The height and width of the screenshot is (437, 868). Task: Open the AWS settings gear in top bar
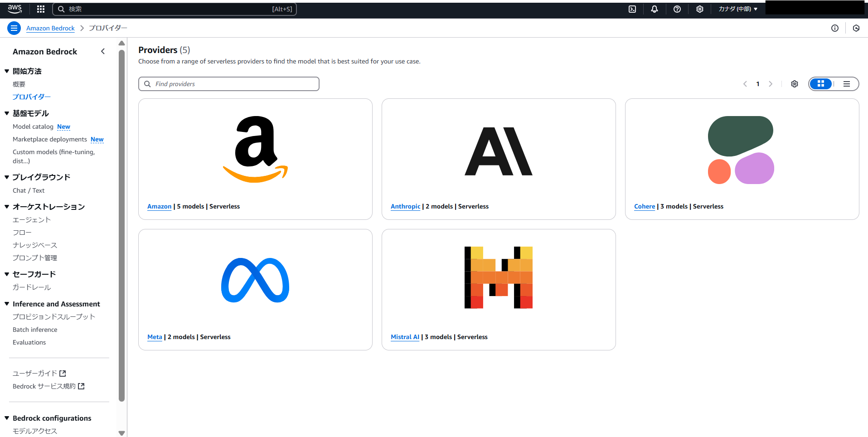(x=700, y=9)
